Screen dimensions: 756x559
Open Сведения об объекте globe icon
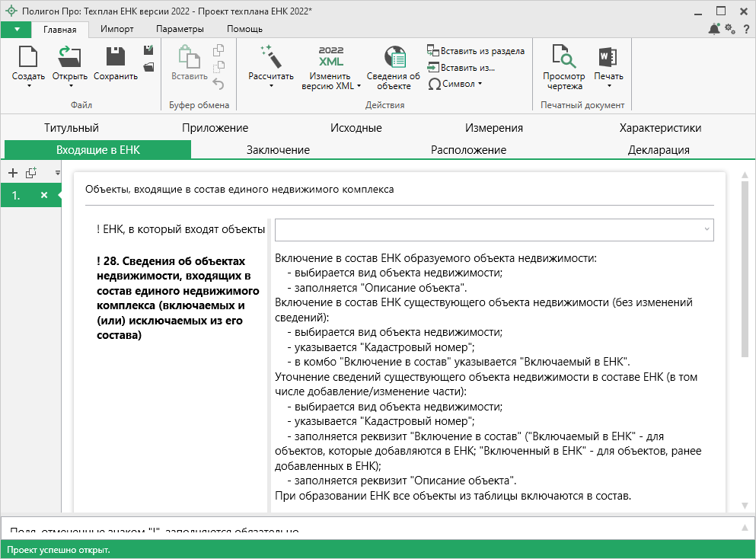tap(393, 57)
